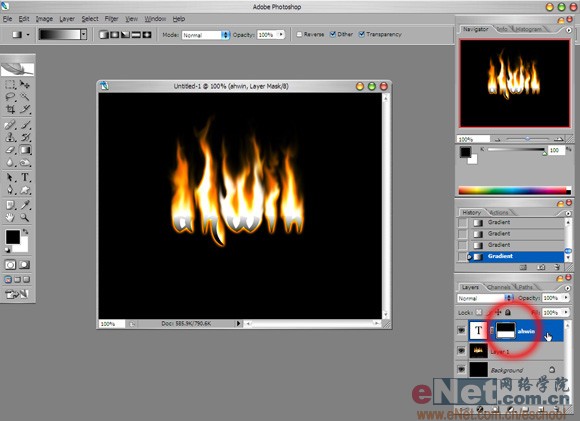Open the gradient Mode dropdown
The width and height of the screenshot is (580, 421).
pyautogui.click(x=206, y=35)
